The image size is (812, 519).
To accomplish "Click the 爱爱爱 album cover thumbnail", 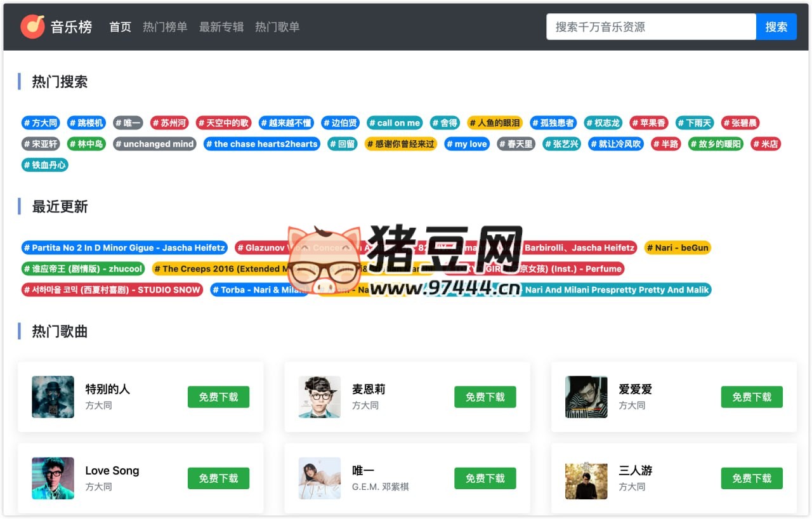I will tap(586, 397).
